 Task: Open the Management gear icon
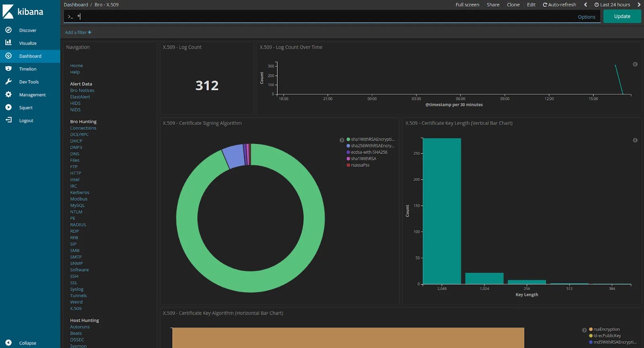pyautogui.click(x=8, y=94)
